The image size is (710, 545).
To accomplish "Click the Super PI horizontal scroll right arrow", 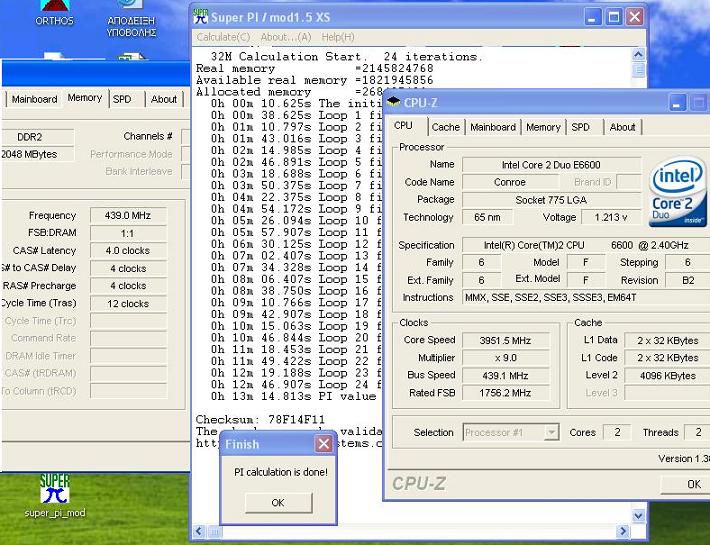I will click(623, 531).
